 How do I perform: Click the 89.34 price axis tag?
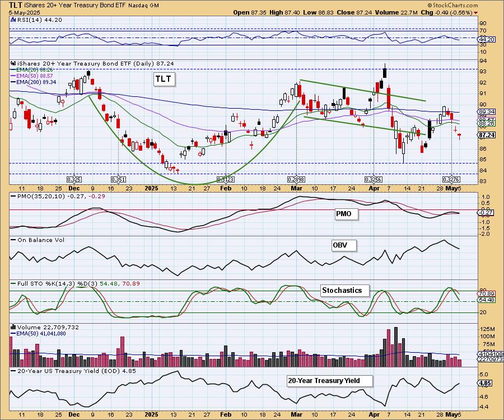click(487, 111)
